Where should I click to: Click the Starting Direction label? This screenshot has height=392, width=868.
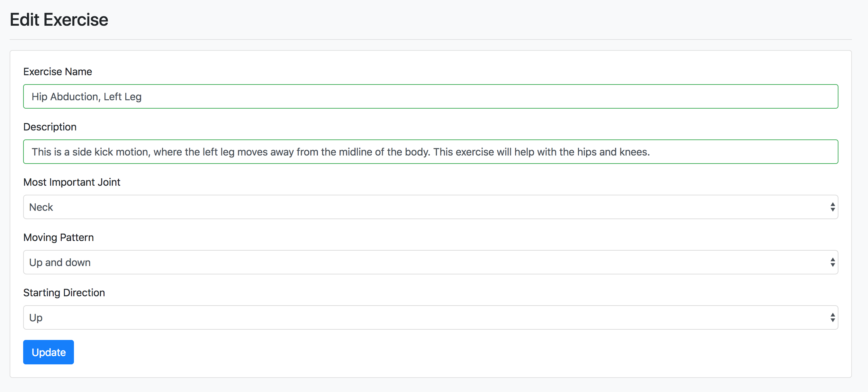pyautogui.click(x=64, y=292)
